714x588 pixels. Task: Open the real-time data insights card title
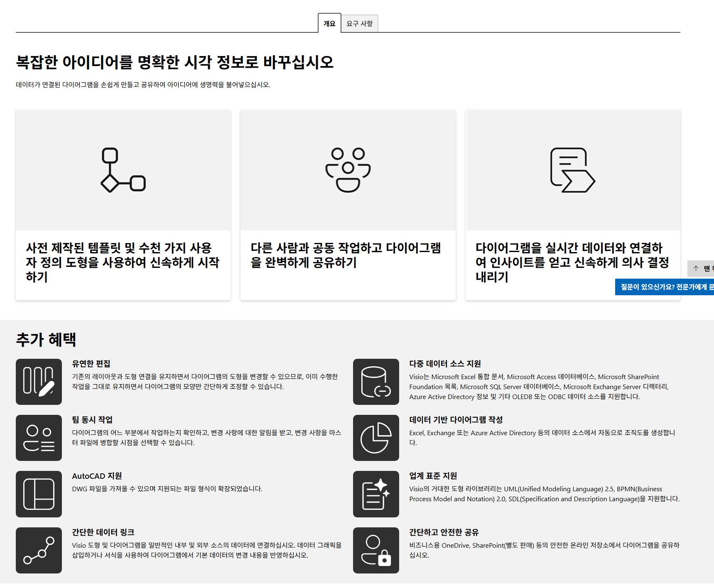[x=572, y=262]
